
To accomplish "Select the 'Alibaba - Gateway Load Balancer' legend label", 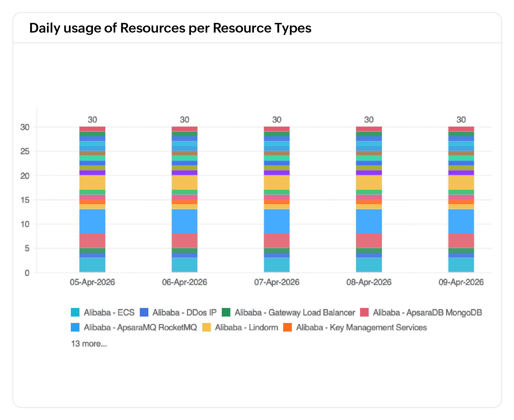I will coord(295,312).
